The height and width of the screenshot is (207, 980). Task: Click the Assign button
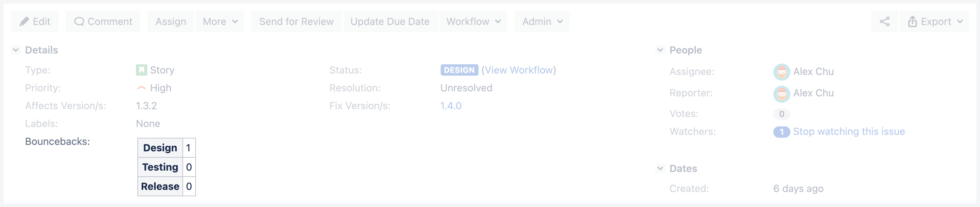point(171,22)
